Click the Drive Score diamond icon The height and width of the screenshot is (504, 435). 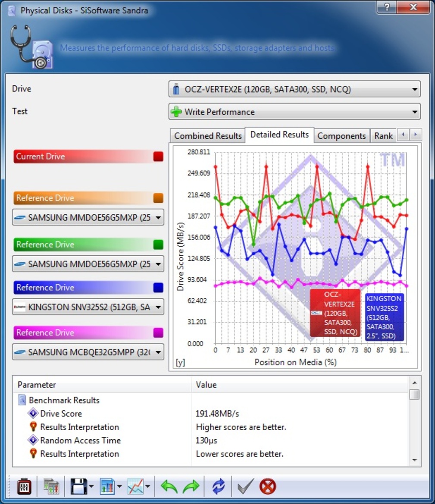coord(33,413)
